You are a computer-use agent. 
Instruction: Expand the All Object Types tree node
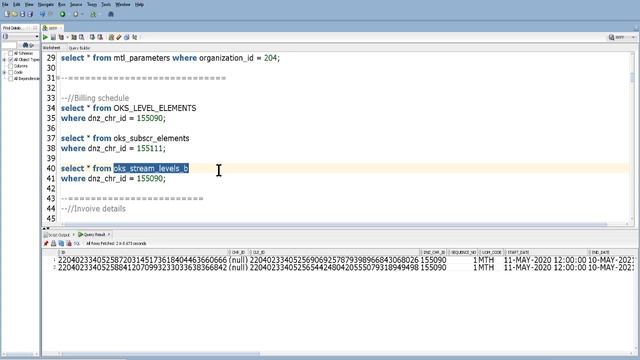tap(4, 60)
